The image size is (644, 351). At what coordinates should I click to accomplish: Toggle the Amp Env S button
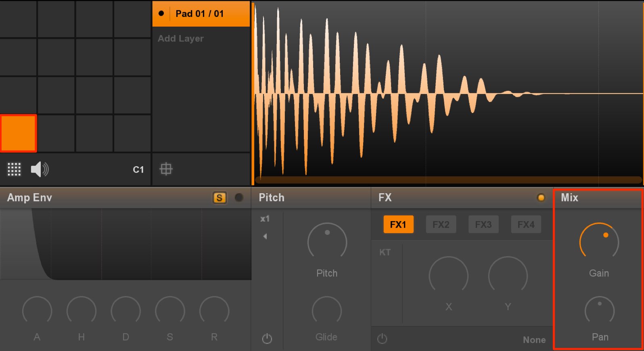[220, 198]
